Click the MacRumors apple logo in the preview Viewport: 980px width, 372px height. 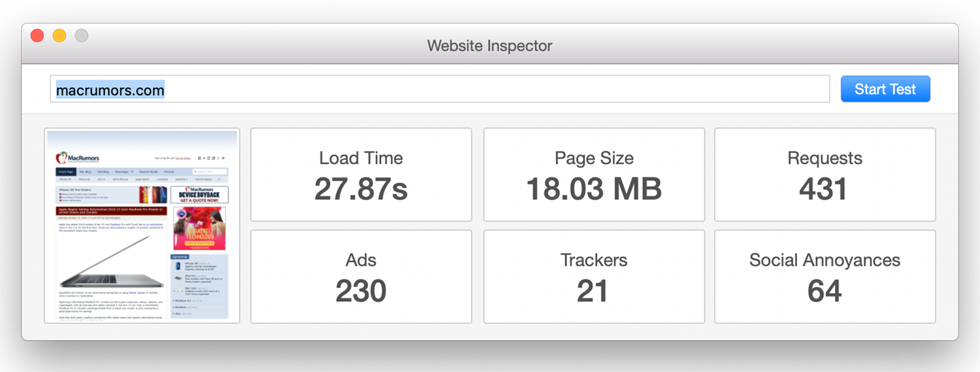click(61, 158)
